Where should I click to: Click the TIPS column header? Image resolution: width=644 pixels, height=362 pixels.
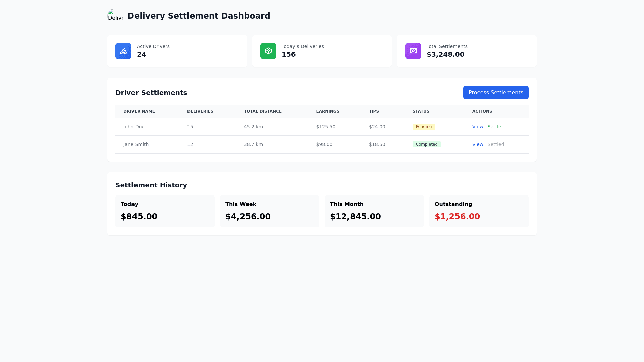point(374,111)
